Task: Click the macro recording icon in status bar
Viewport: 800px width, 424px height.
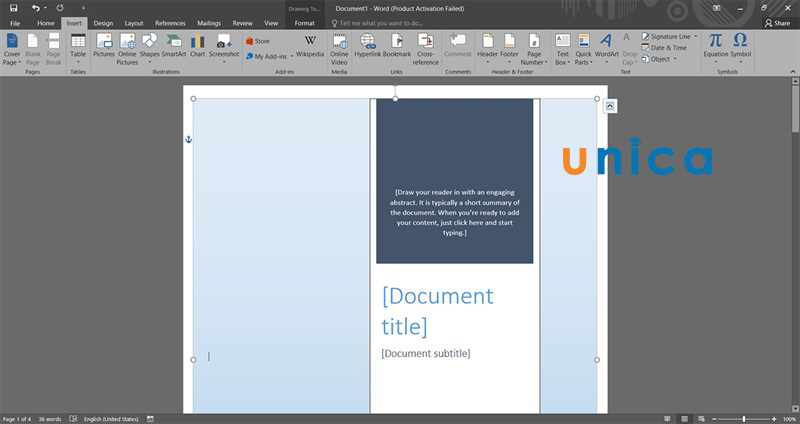Action: (150, 419)
